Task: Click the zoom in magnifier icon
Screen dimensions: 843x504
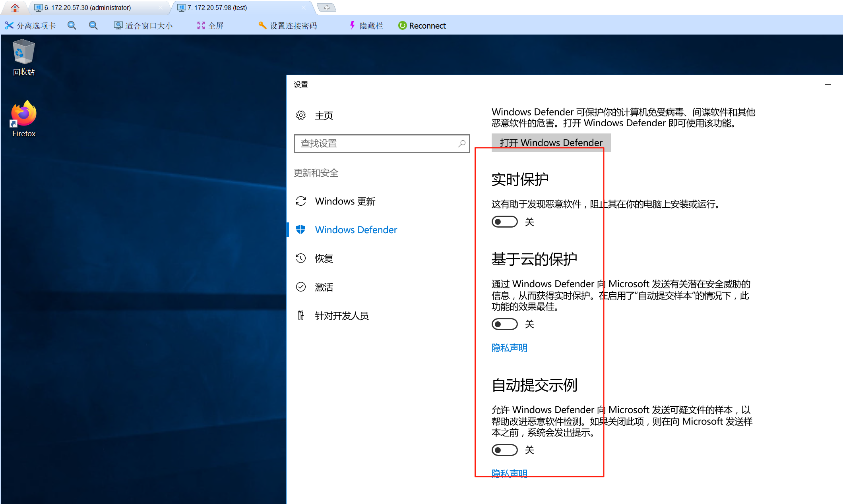Action: (x=72, y=25)
